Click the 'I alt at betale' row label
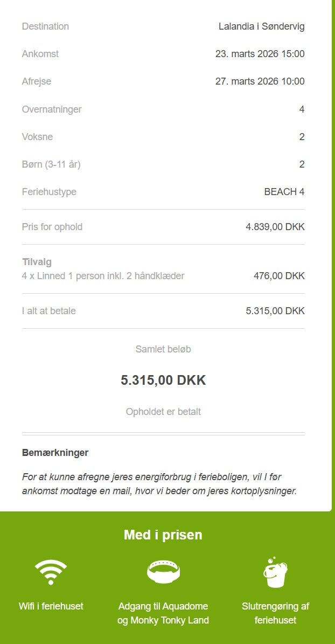Image resolution: width=335 pixels, height=644 pixels. tap(49, 311)
